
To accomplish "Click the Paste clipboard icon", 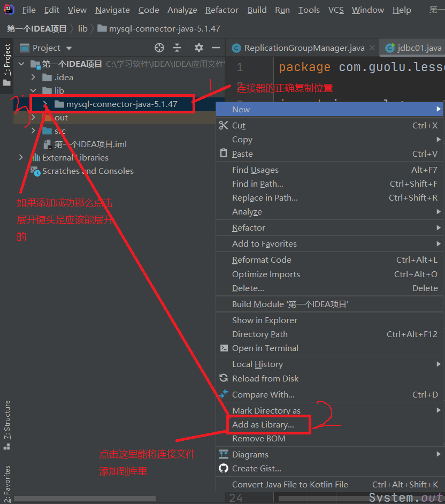I will [x=224, y=154].
